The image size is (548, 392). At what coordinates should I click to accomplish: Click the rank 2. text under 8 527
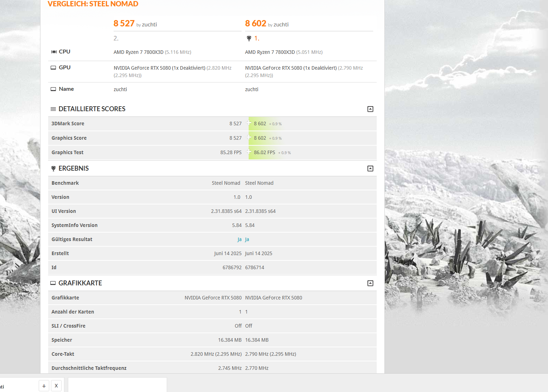click(x=116, y=38)
